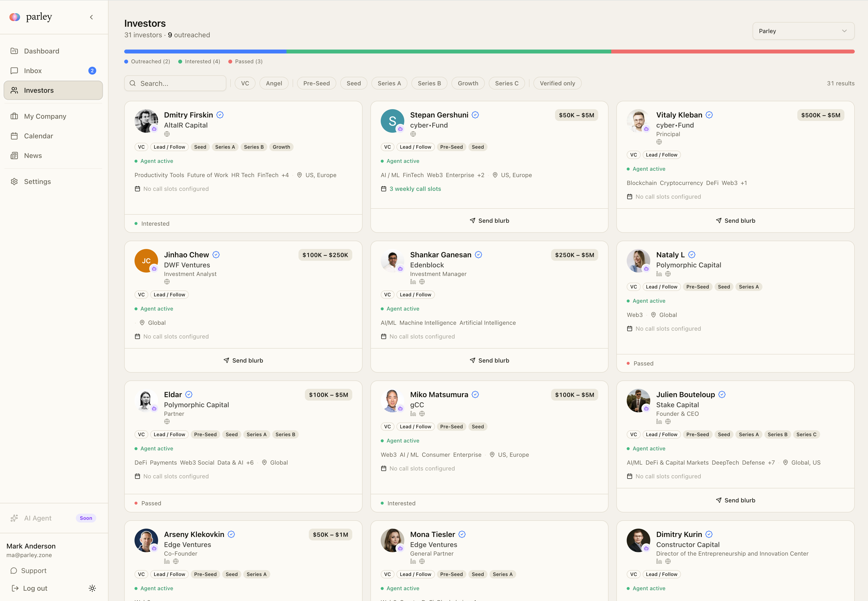Open Dmitry Firskin's profile photo

[146, 121]
